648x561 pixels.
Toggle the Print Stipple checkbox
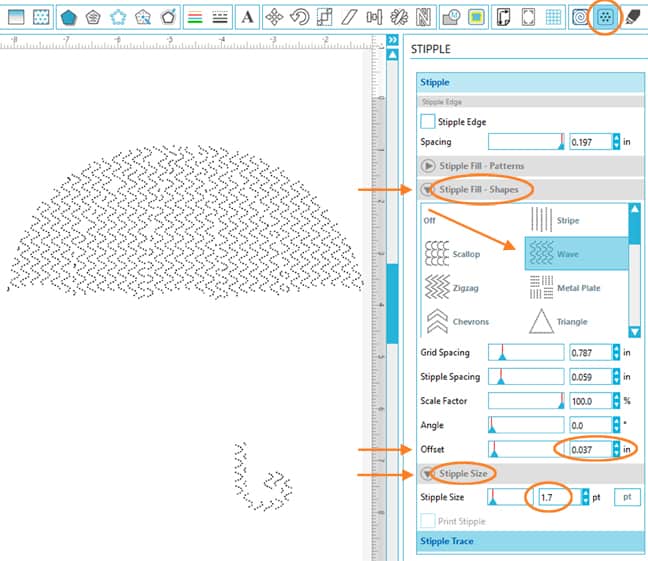pyautogui.click(x=428, y=521)
